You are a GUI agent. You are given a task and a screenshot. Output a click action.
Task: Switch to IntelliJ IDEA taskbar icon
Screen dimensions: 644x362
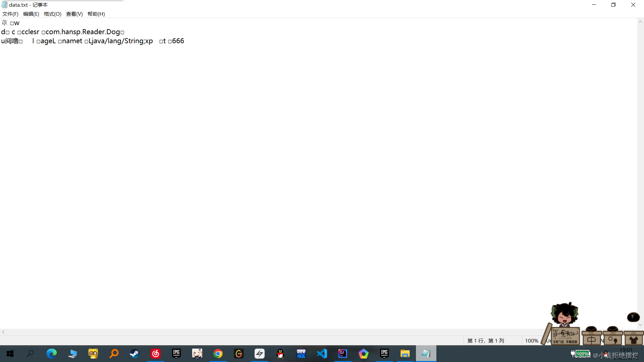click(x=343, y=354)
